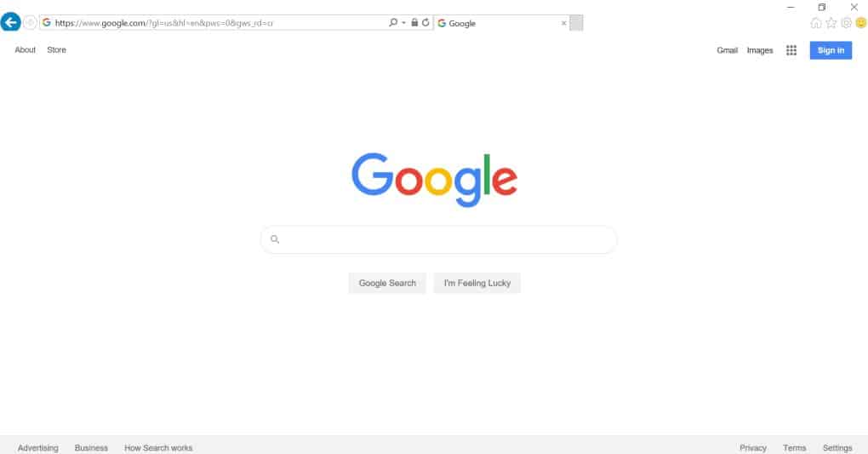The image size is (868, 454).
Task: Open Favorites with the star icon
Action: (831, 23)
